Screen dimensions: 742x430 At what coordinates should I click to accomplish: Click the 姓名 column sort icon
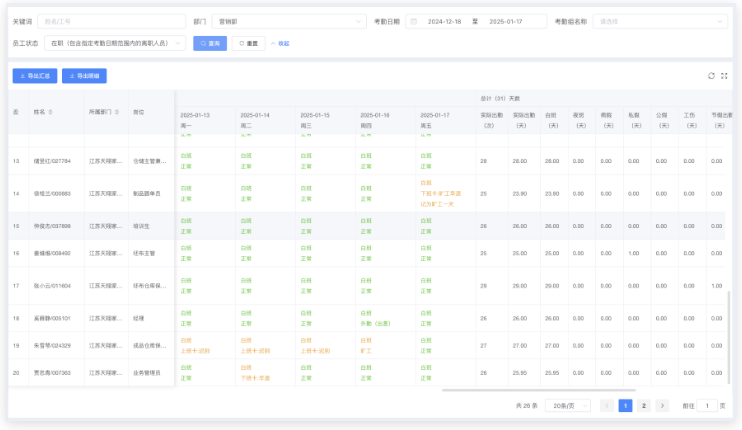tap(51, 112)
